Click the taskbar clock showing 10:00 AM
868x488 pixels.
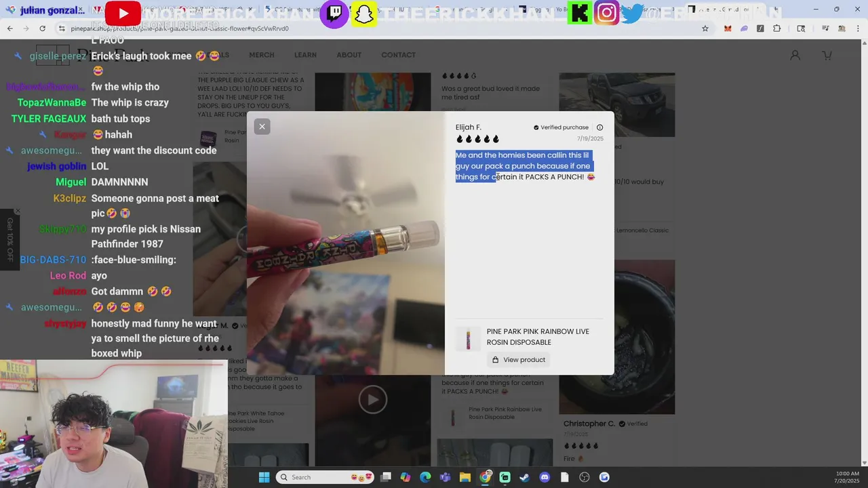coord(848,477)
